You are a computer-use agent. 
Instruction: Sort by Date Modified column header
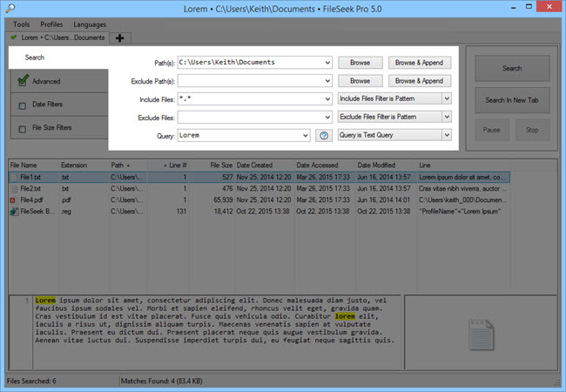point(387,165)
